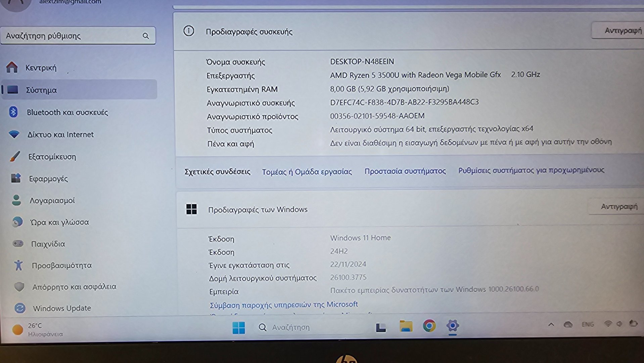
Task: Open the Εφαρμογές apps icon
Action: click(x=16, y=178)
